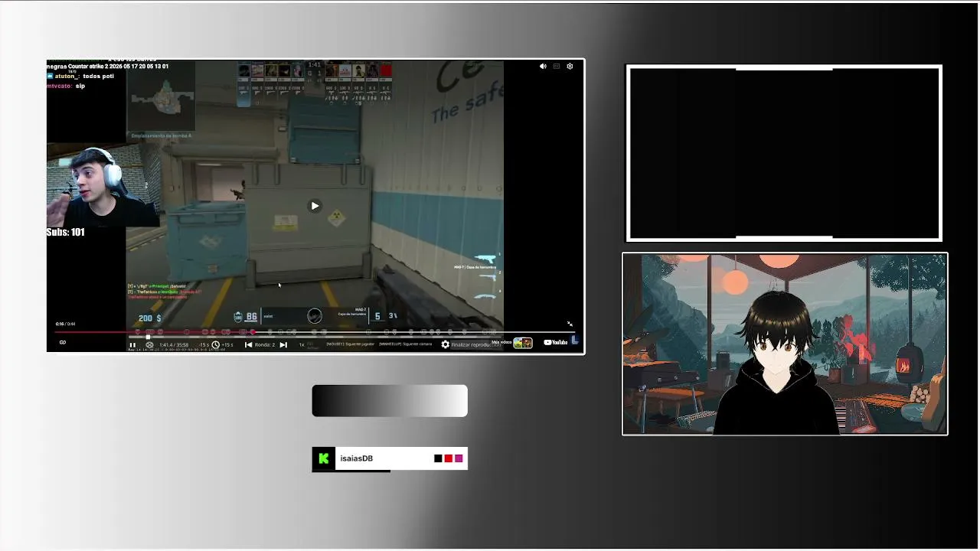Click the demo camera icon beside pause
Viewport: 980px width, 551px height.
[x=149, y=345]
